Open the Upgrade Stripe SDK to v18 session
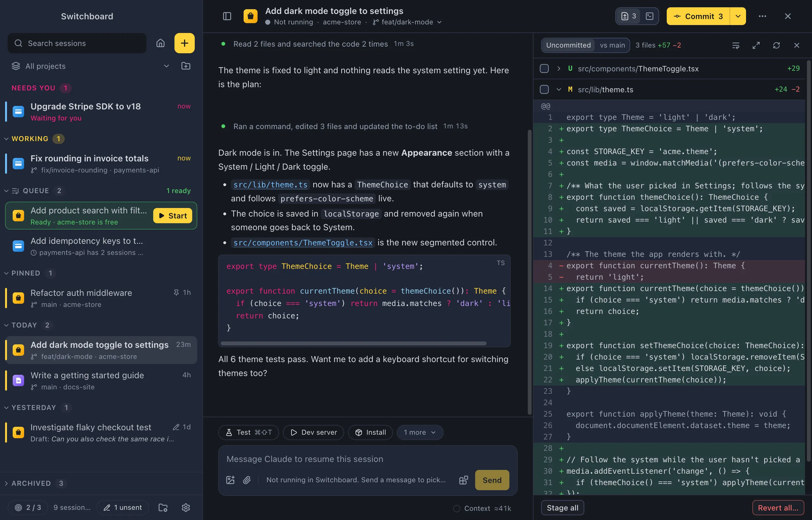The width and height of the screenshot is (812, 520). coord(101,112)
